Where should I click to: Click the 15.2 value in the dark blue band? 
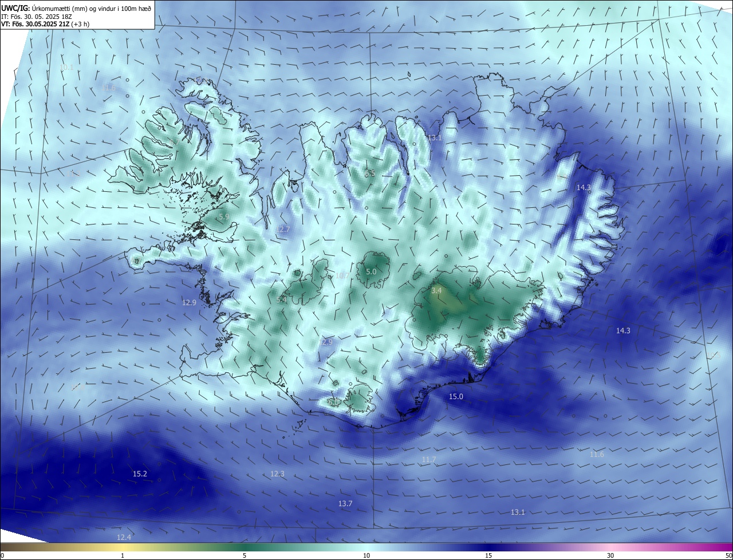140,474
